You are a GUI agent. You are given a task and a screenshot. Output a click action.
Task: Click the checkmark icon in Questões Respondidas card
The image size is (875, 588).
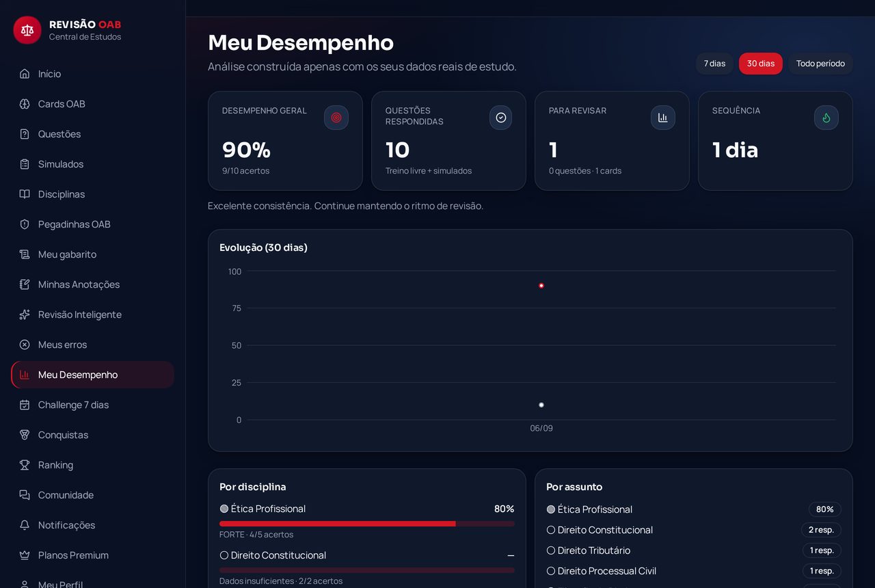coord(500,118)
